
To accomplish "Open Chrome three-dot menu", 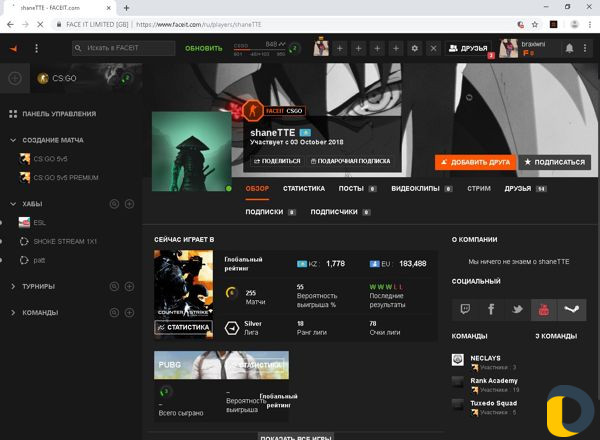I will pyautogui.click(x=589, y=24).
